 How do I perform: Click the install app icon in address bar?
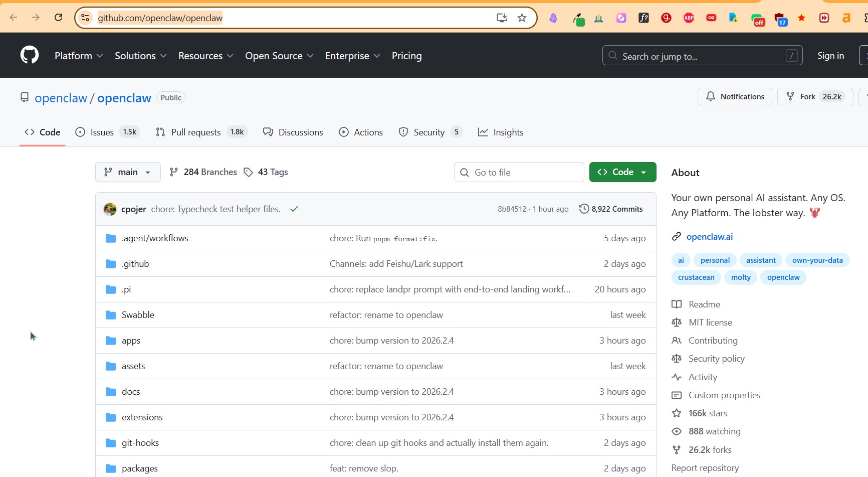click(501, 18)
